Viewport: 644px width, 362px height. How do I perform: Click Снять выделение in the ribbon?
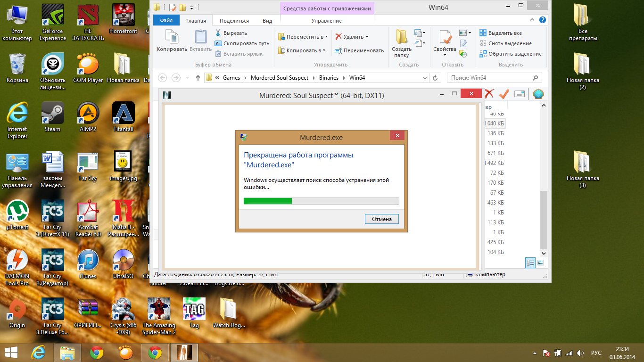pyautogui.click(x=505, y=43)
